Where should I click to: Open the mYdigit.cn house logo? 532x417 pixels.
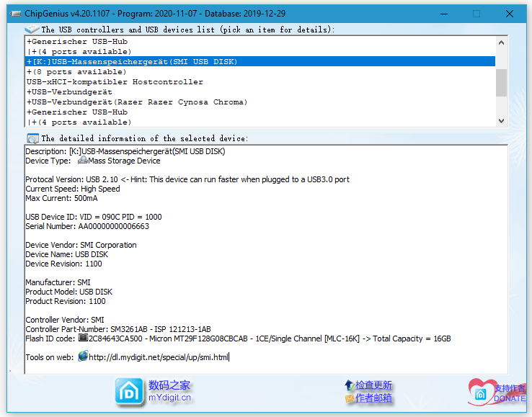[x=129, y=392]
